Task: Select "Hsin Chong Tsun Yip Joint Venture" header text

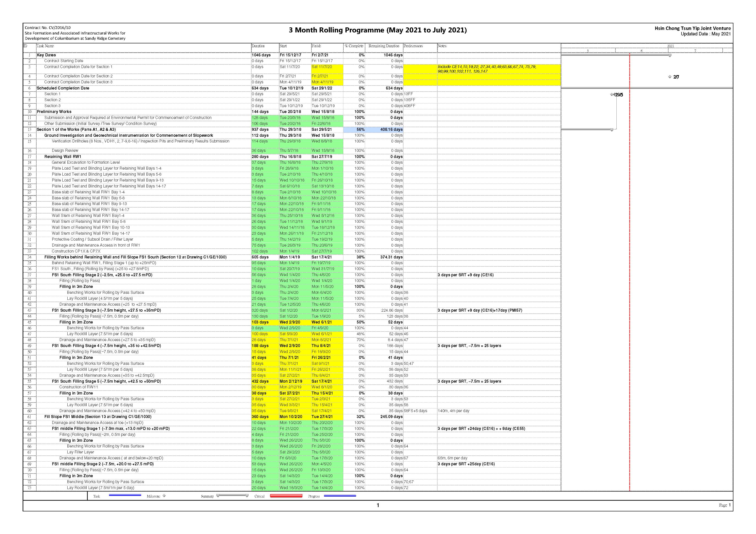Action: pos(693,28)
